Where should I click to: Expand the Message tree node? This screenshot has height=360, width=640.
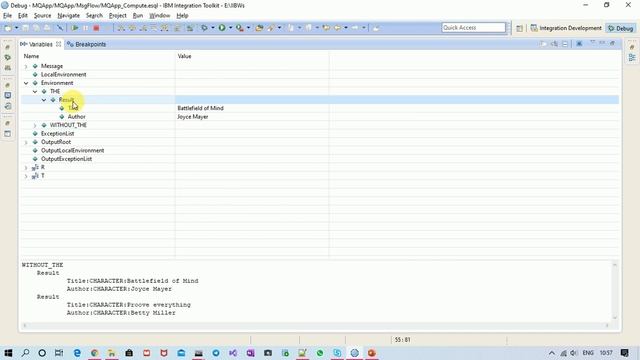26,66
